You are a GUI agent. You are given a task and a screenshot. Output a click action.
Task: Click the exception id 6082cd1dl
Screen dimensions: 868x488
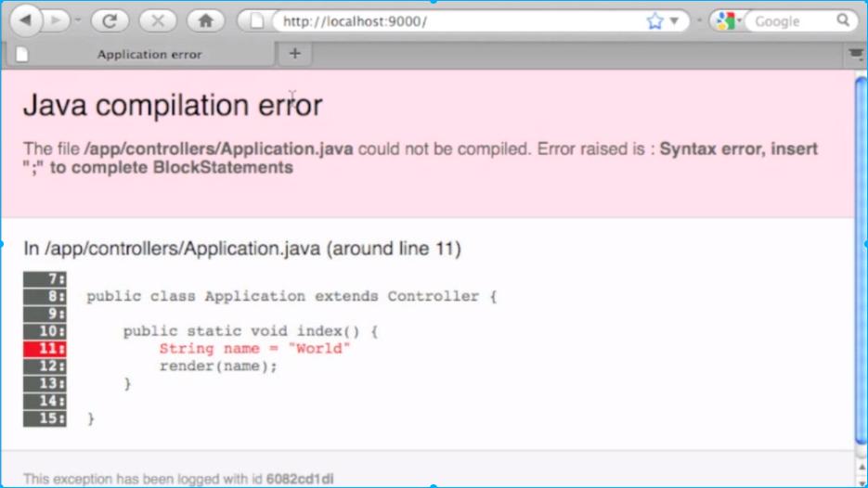300,479
